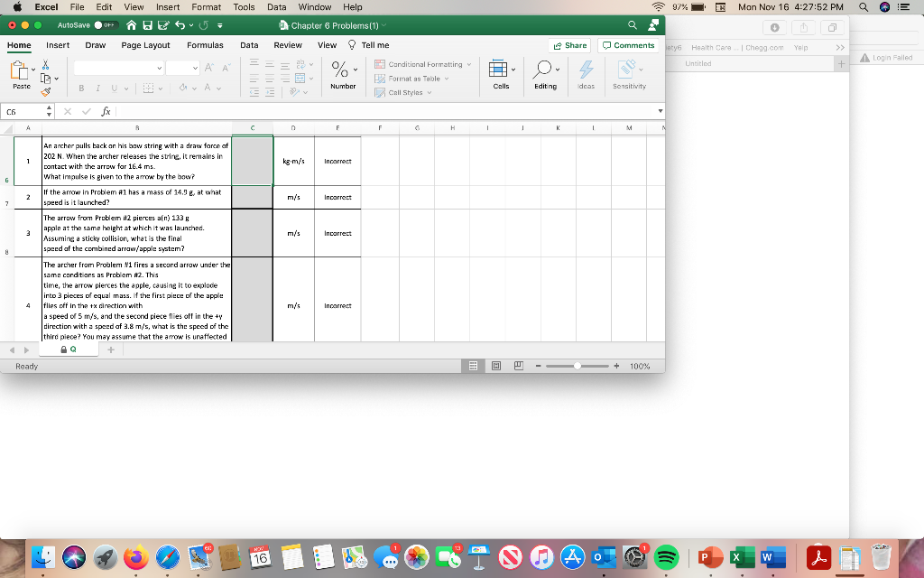Screen dimensions: 924x578
Task: Switch to Page Layout view icon in status bar
Action: 496,367
